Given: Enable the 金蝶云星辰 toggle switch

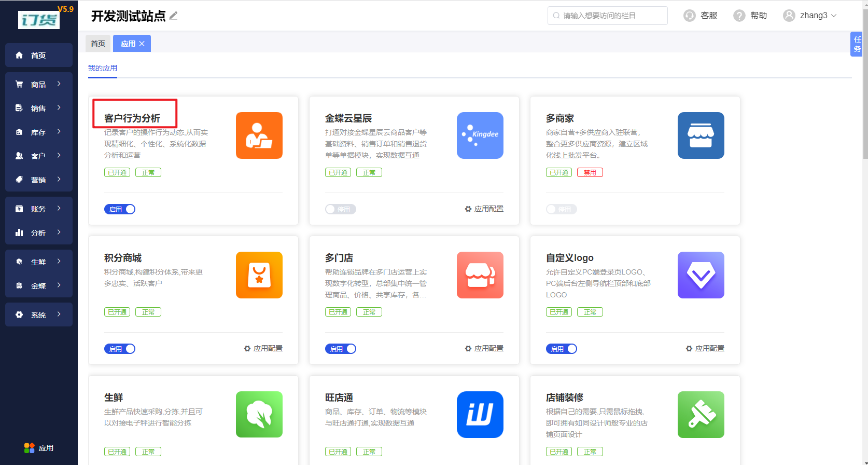Looking at the screenshot, I should [x=340, y=209].
